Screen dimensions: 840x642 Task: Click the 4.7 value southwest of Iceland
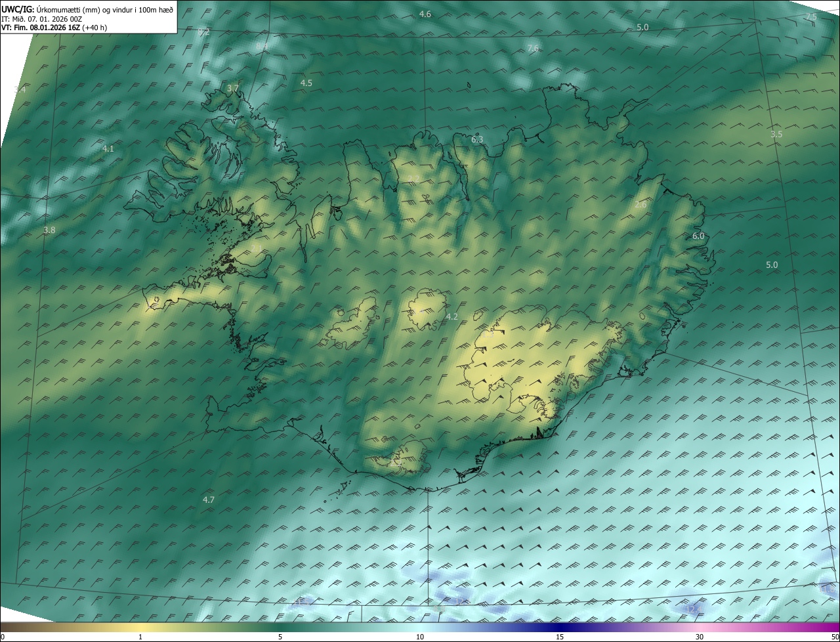(209, 500)
